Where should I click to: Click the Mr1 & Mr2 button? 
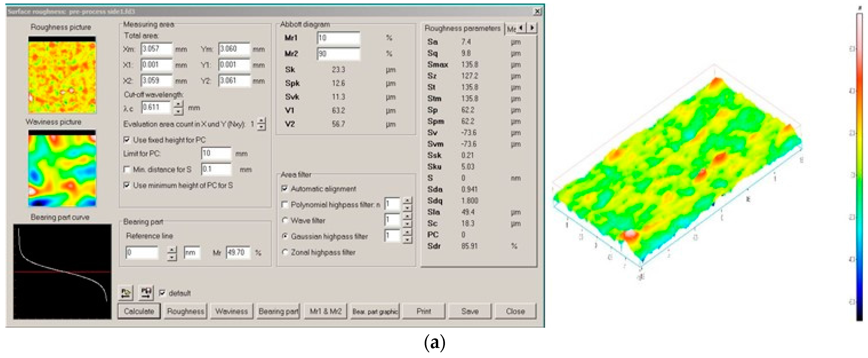(x=325, y=311)
